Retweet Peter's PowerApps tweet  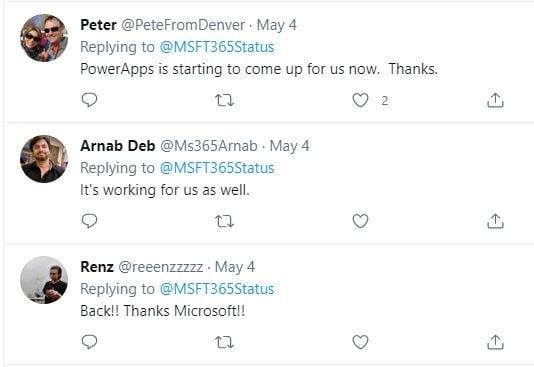coord(224,100)
